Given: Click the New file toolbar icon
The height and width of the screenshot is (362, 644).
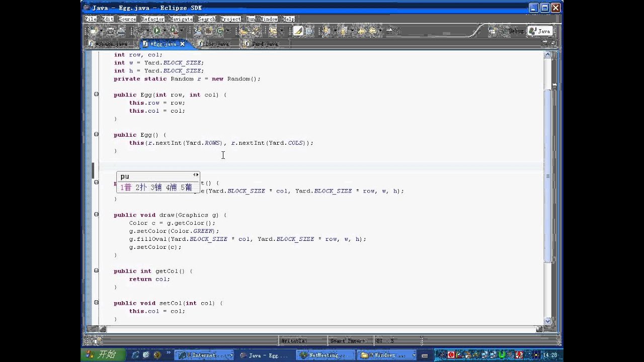Looking at the screenshot, I should (x=94, y=31).
